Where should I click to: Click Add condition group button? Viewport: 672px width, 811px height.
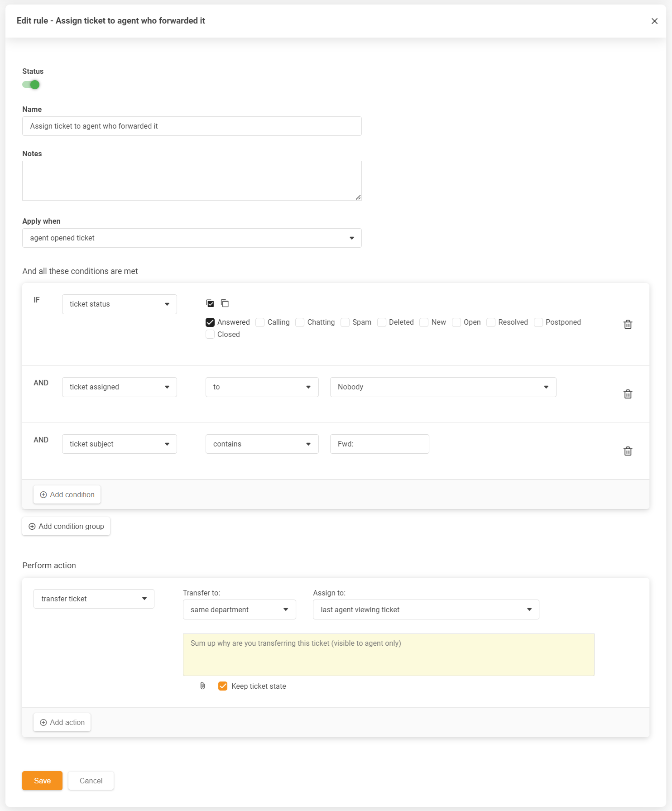(66, 526)
